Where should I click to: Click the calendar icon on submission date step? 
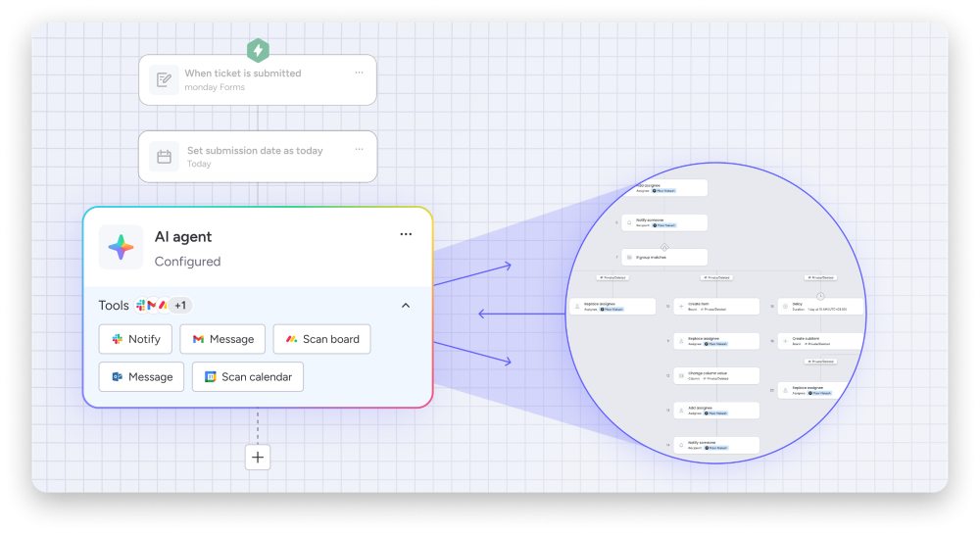(x=164, y=157)
